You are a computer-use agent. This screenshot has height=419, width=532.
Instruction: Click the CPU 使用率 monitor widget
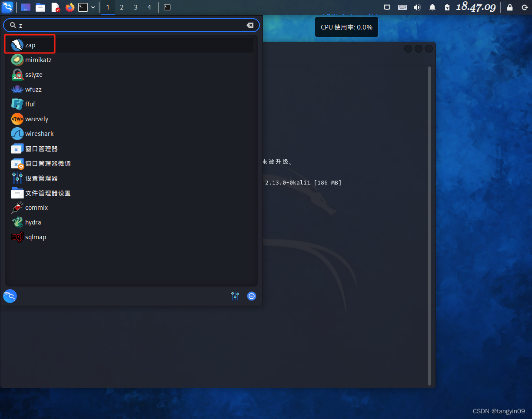[346, 27]
